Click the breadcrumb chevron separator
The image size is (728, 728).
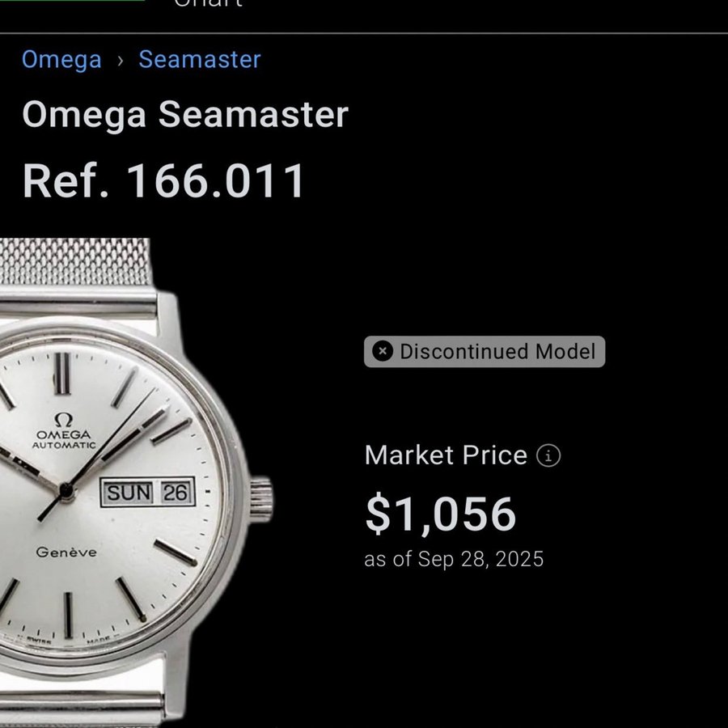click(x=121, y=61)
